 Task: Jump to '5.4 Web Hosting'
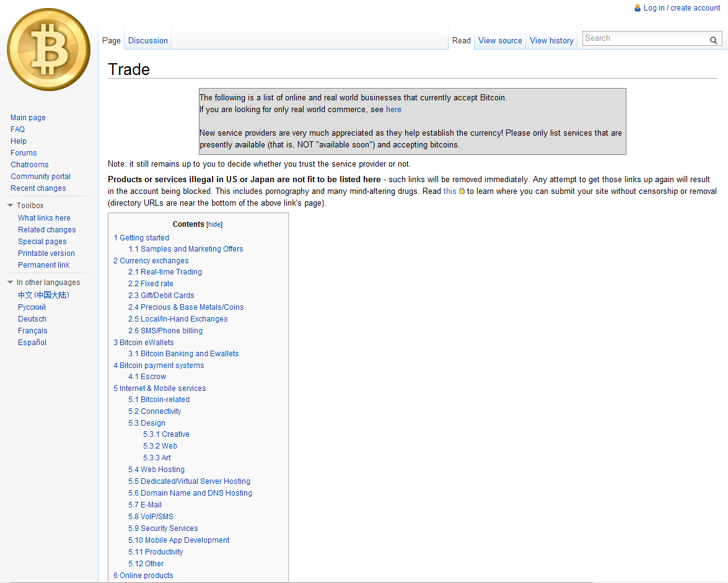157,470
